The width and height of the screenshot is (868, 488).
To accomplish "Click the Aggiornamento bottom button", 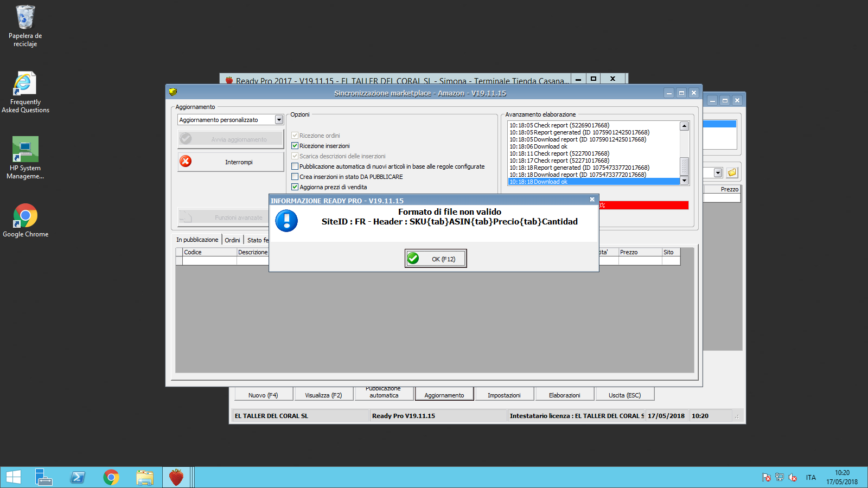I will tap(444, 395).
